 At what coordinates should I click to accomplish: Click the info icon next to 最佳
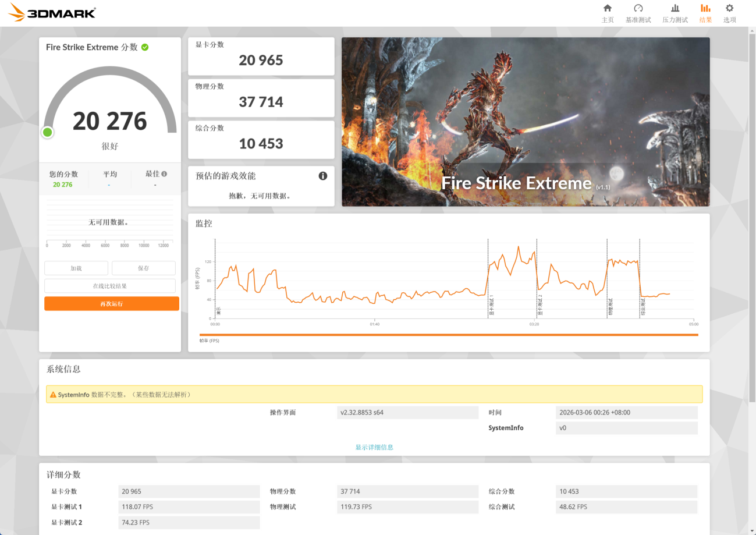point(164,174)
